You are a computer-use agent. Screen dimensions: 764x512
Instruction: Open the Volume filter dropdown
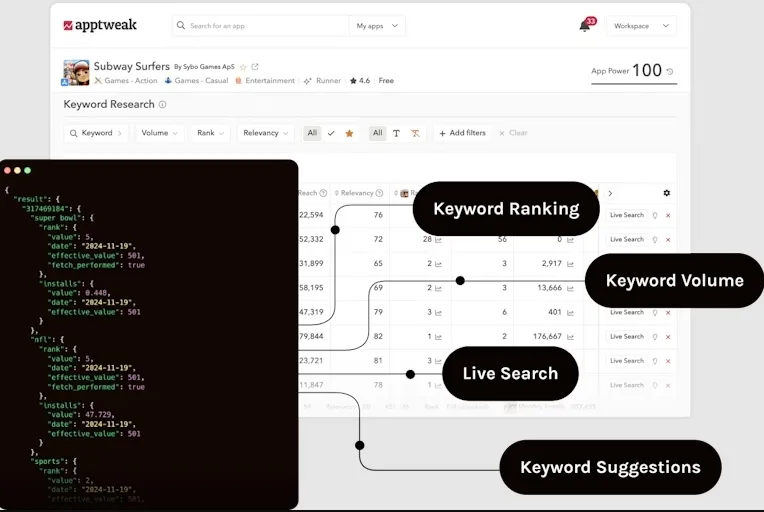pyautogui.click(x=159, y=133)
